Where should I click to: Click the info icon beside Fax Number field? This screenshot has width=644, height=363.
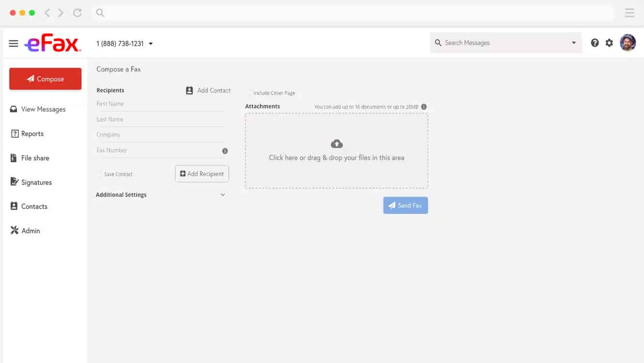(225, 151)
